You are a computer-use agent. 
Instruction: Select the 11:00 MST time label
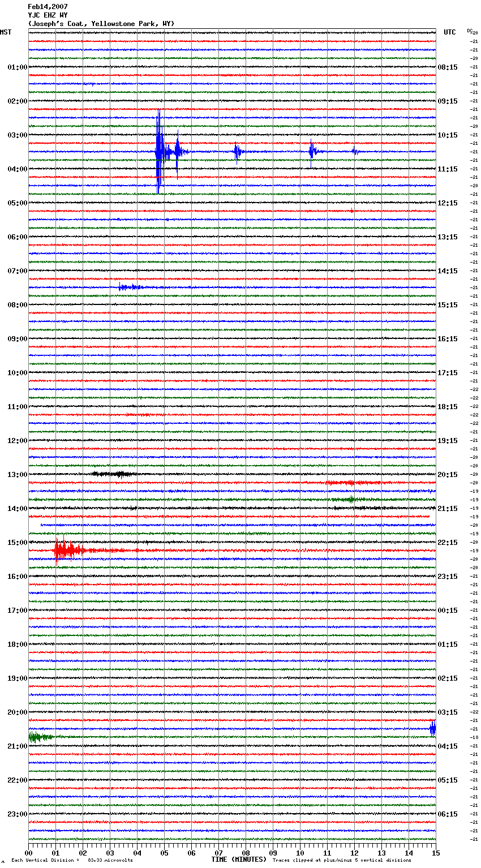pyautogui.click(x=17, y=407)
